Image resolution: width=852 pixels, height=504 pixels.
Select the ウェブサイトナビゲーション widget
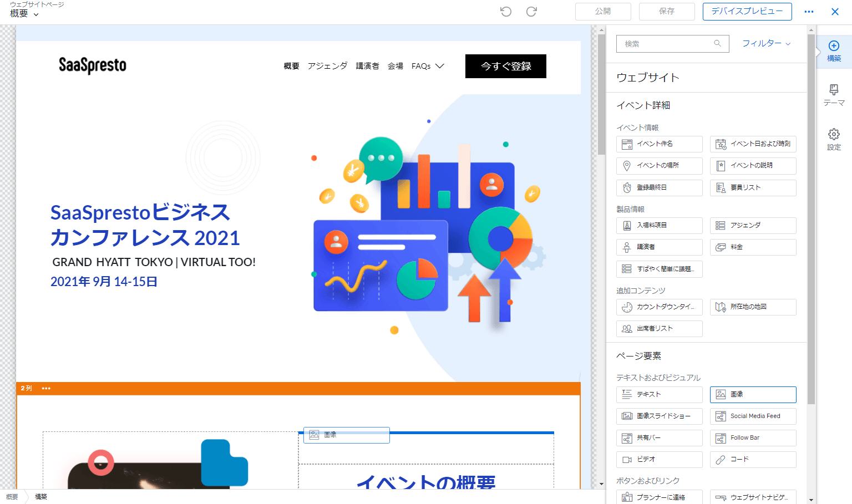click(753, 497)
